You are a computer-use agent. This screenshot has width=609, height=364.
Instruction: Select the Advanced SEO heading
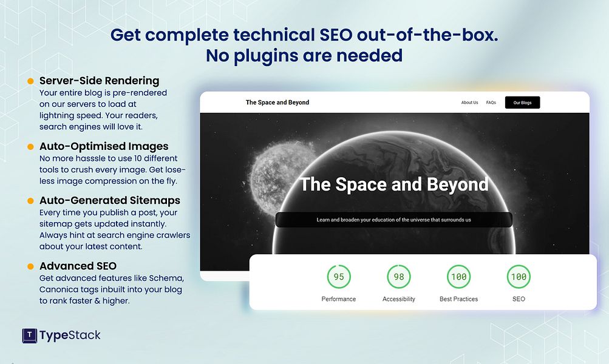pyautogui.click(x=78, y=266)
